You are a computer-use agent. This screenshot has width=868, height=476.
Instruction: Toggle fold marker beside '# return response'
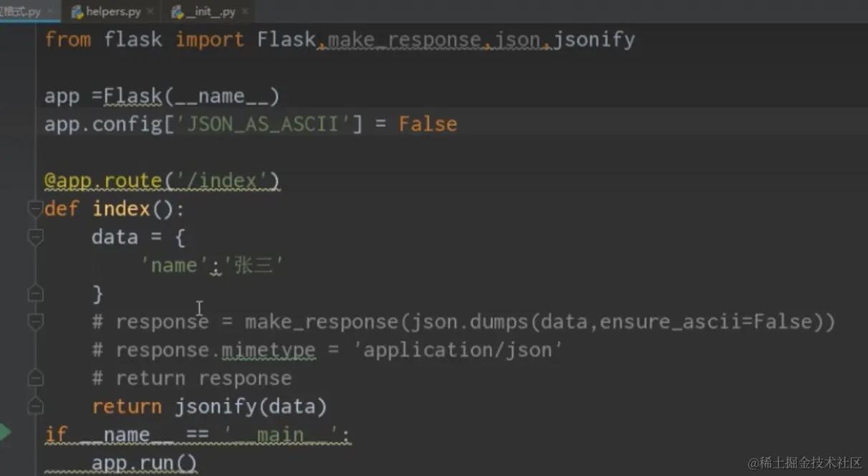(35, 378)
